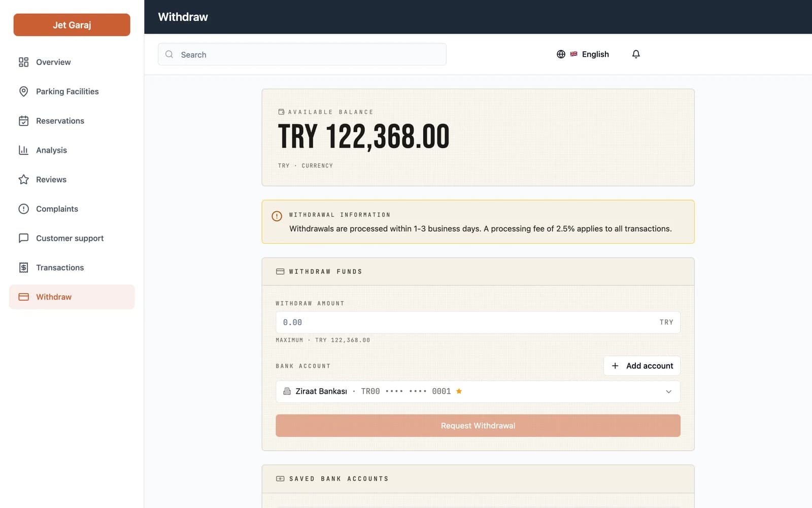Go to Reviews
The height and width of the screenshot is (508, 812).
(x=72, y=179)
